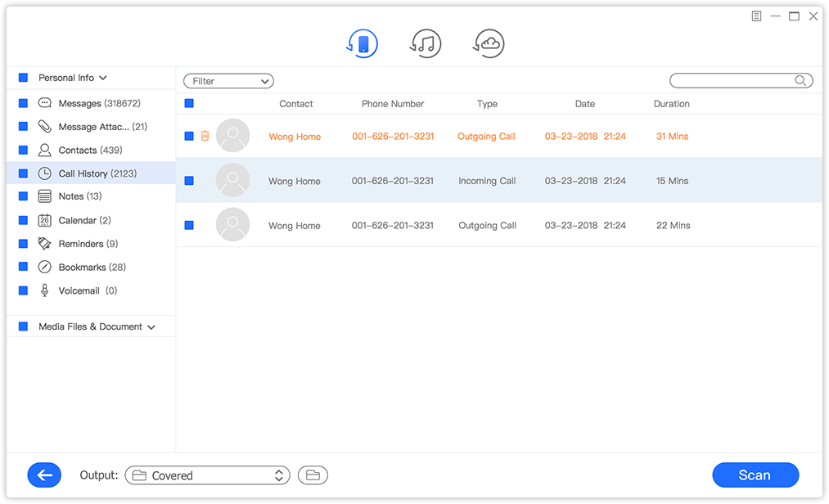The width and height of the screenshot is (829, 504).
Task: Uncheck the 22 Mins outgoing call row
Action: coord(189,225)
